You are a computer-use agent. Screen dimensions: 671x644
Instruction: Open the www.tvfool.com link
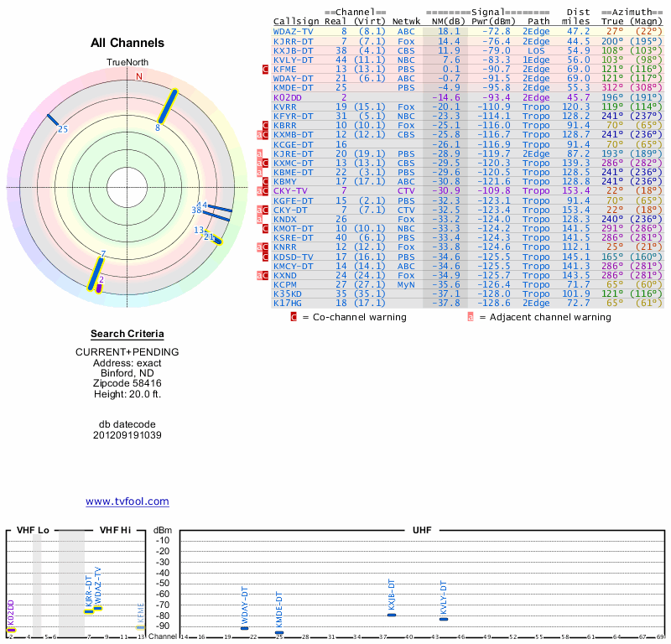coord(127,501)
